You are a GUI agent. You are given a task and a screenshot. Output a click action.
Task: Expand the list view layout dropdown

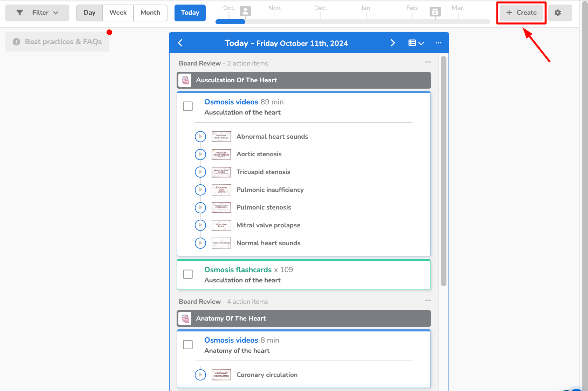coord(416,43)
